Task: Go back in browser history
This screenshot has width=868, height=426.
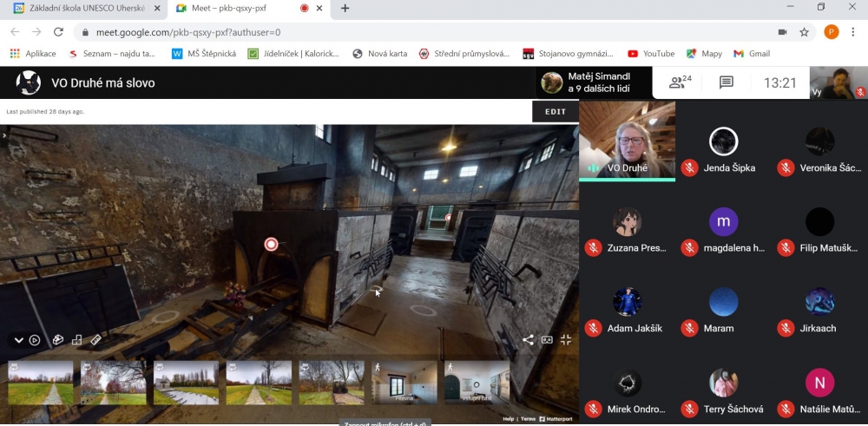Action: tap(15, 32)
